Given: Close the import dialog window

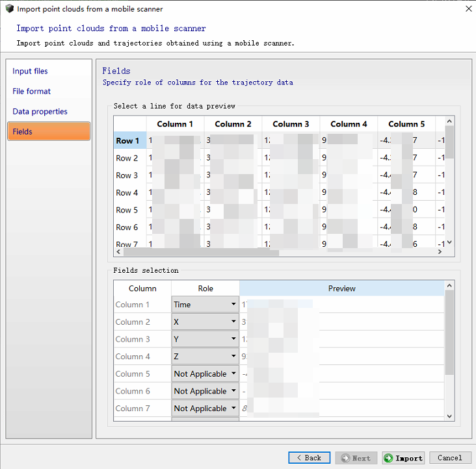Looking at the screenshot, I should tap(468, 9).
